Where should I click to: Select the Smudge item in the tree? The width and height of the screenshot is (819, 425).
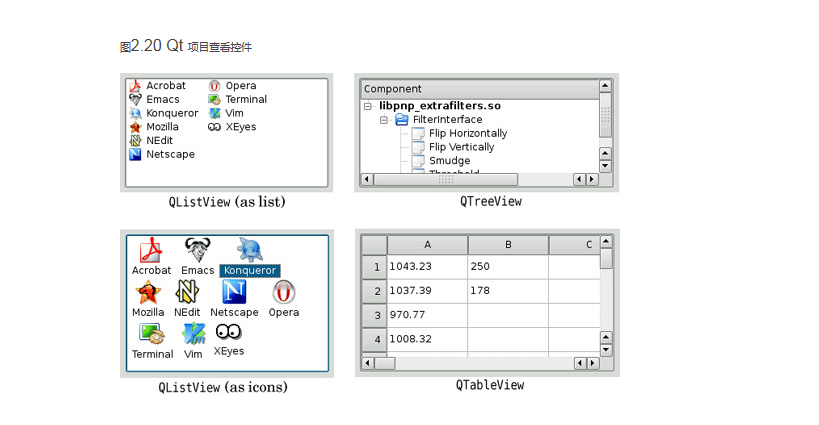pos(449,160)
